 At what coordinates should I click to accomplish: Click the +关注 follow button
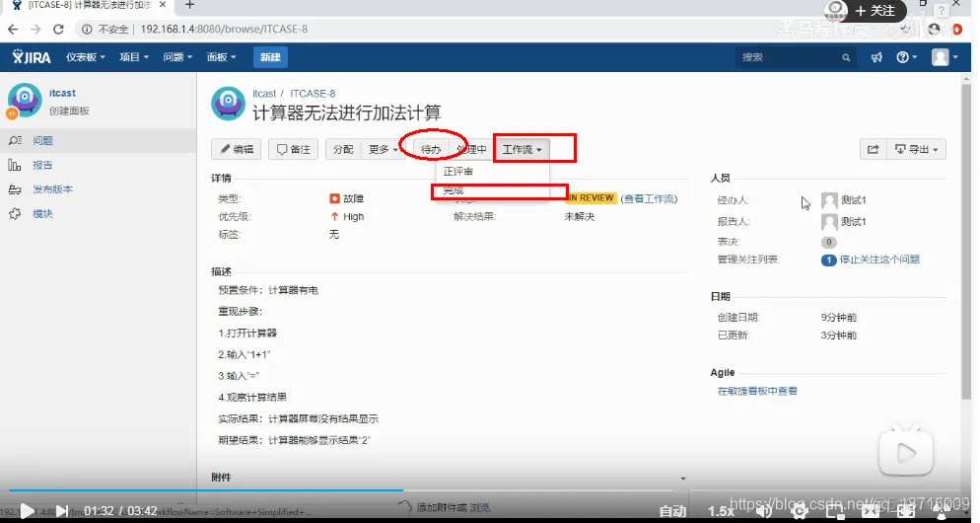pyautogui.click(x=875, y=11)
